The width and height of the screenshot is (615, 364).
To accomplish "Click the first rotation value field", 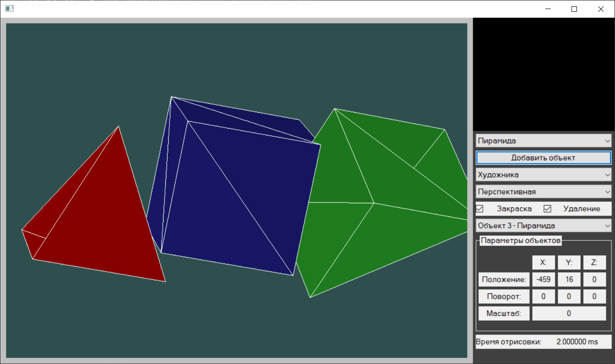I will tap(543, 296).
